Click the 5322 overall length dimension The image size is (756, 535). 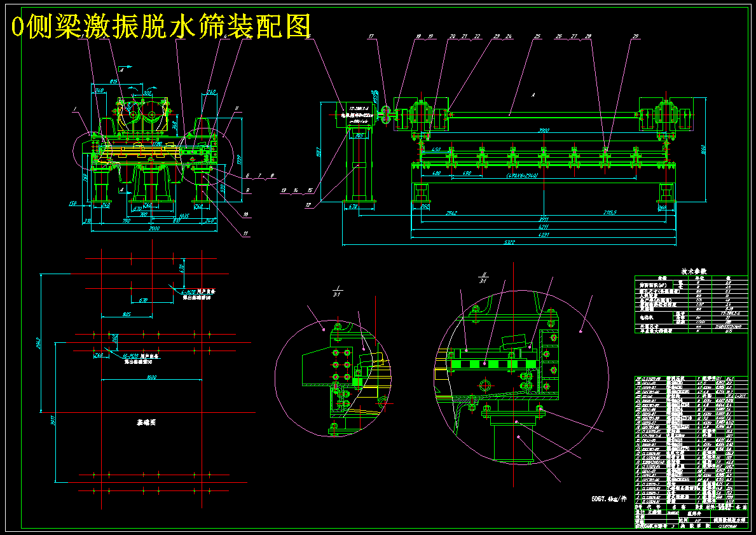tap(509, 242)
